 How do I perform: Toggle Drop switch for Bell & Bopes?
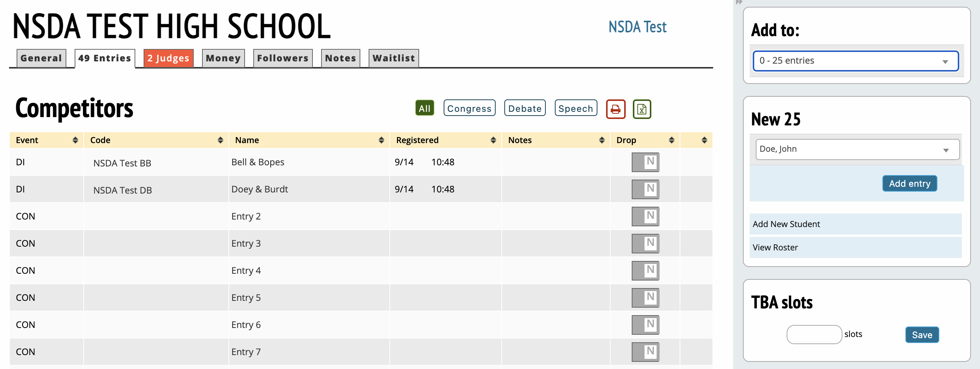point(645,162)
